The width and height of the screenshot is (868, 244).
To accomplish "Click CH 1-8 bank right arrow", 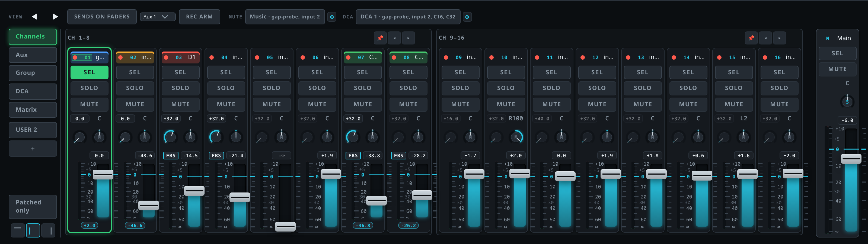I will [x=409, y=38].
